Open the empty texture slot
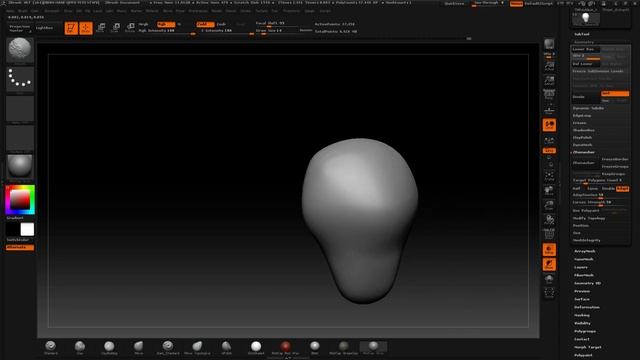The width and height of the screenshot is (640, 360). 20,138
